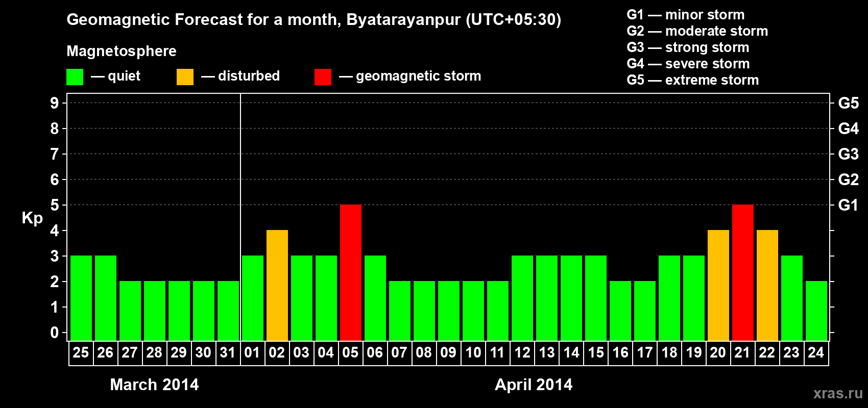Click the Kp value 5 axis label
This screenshot has height=408, width=868.
coord(55,205)
